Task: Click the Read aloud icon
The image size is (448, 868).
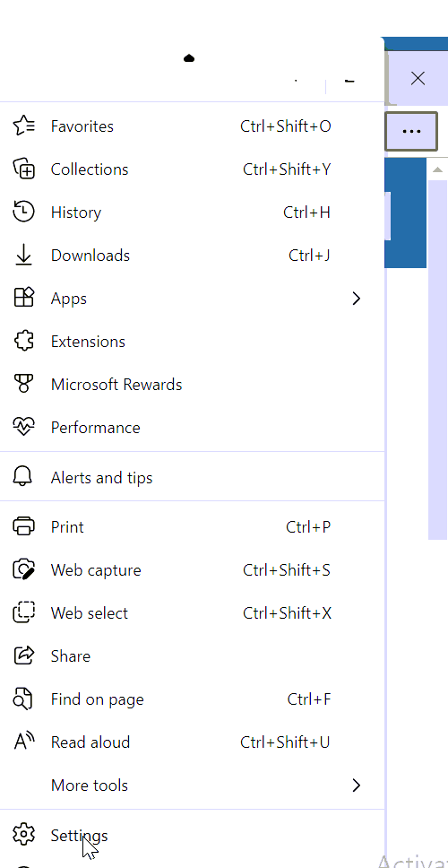Action: coord(23,742)
